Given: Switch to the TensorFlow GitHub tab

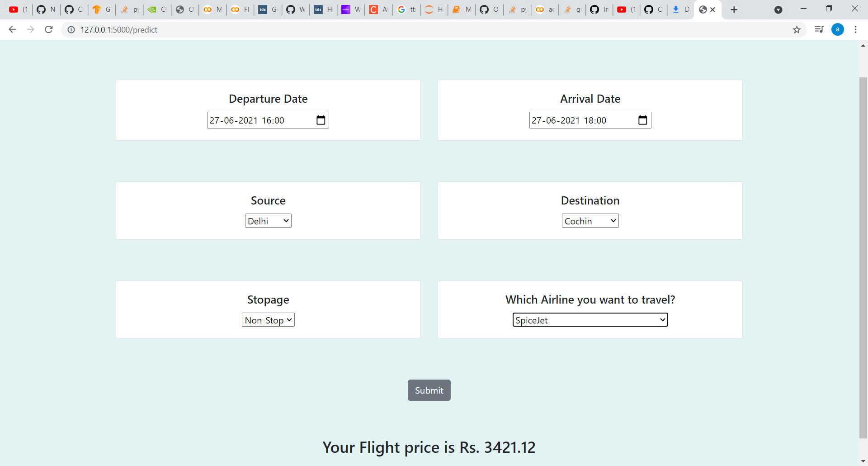Looking at the screenshot, I should point(102,9).
